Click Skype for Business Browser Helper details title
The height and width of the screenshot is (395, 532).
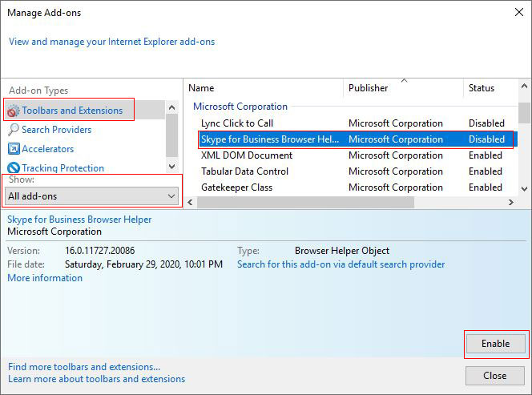coord(79,220)
